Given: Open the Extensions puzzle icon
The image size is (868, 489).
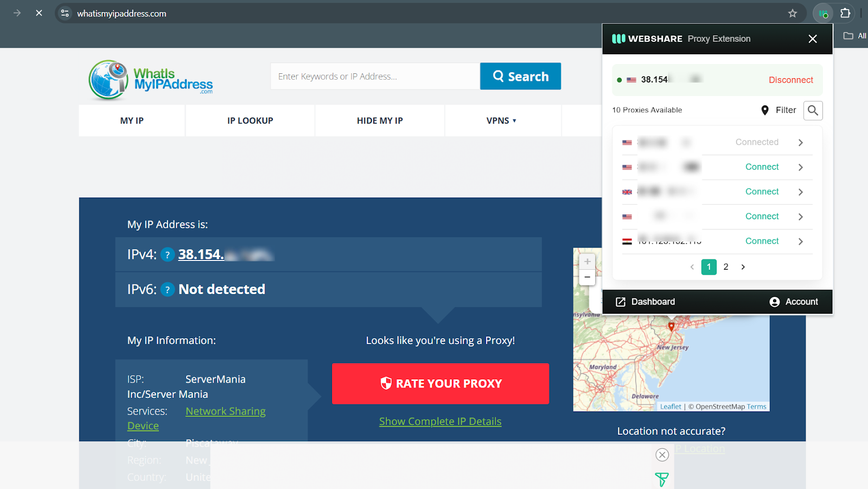Looking at the screenshot, I should click(845, 13).
